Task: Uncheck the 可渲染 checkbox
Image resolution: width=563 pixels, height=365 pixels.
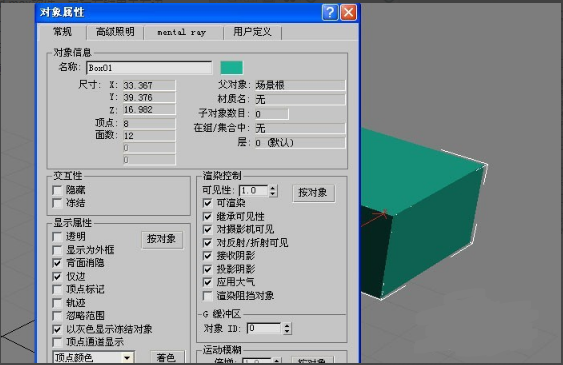Action: click(208, 203)
